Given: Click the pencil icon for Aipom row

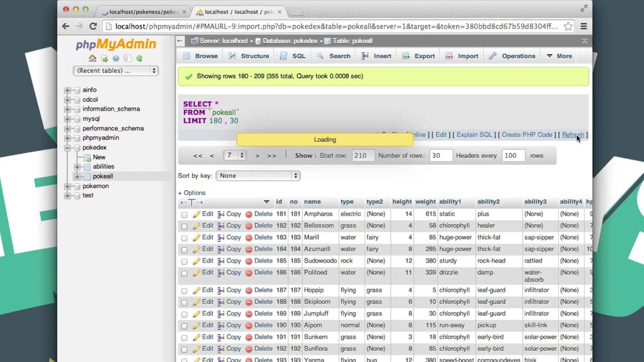Looking at the screenshot, I should click(196, 325).
